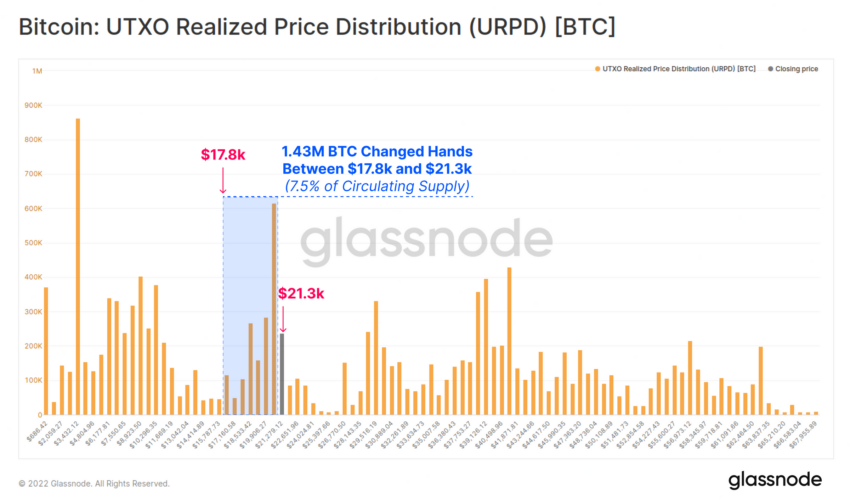The image size is (850, 499).
Task: Toggle the Closing price legend entry
Action: tap(793, 69)
